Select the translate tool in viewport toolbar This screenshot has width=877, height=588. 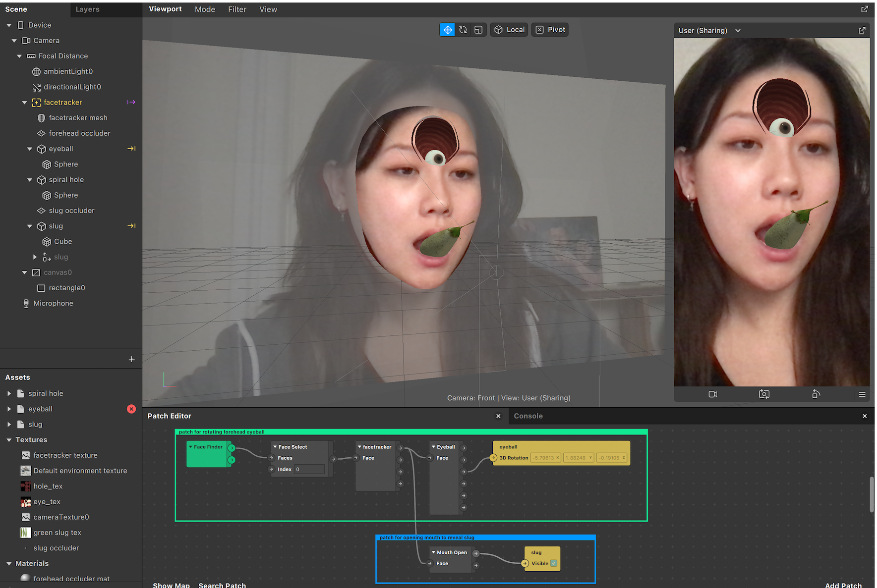pos(447,29)
